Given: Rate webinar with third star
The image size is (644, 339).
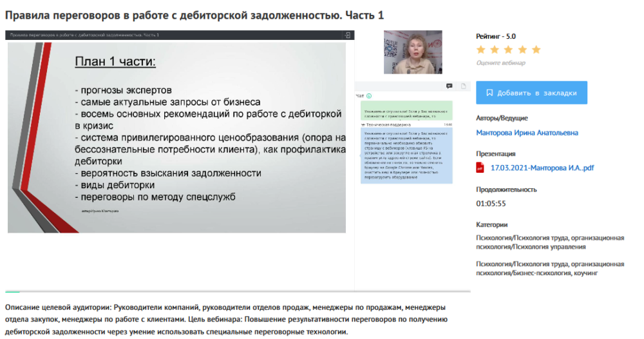Looking at the screenshot, I should click(509, 50).
